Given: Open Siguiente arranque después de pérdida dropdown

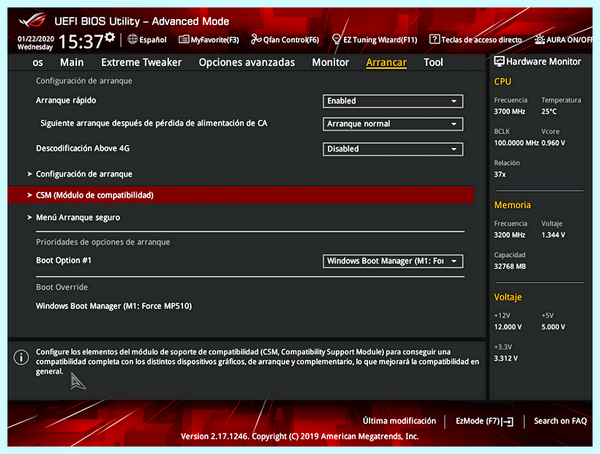Looking at the screenshot, I should (393, 124).
